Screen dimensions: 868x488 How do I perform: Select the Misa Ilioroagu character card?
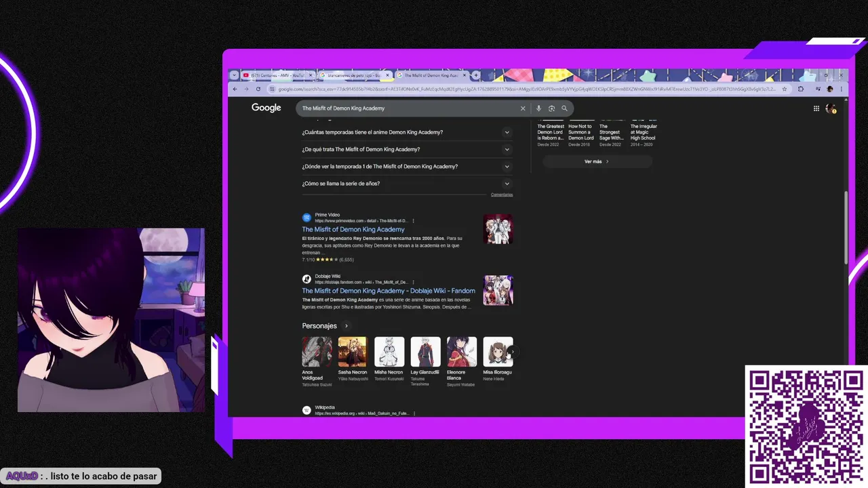coord(498,359)
